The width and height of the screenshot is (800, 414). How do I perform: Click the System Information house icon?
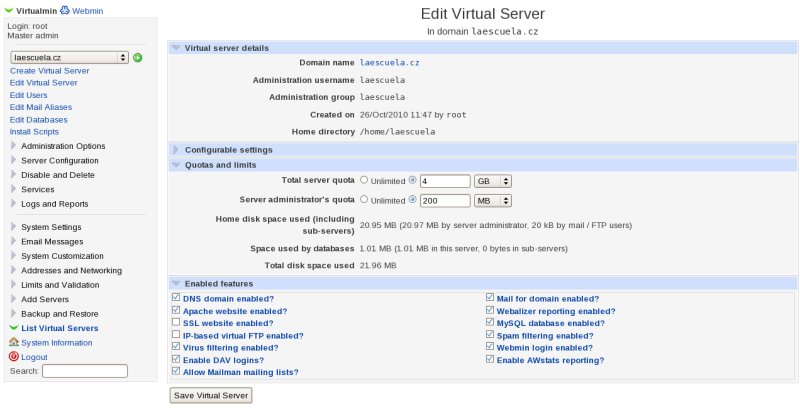click(13, 343)
